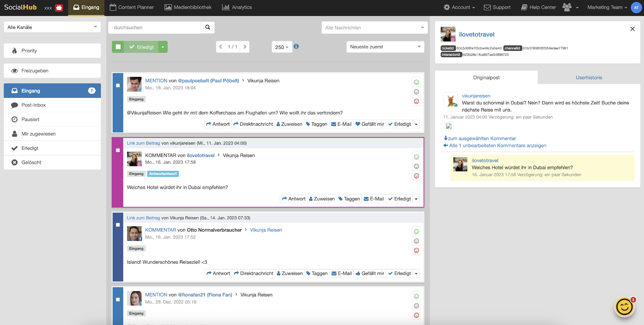Open the Marketing Team dropdown
This screenshot has width=644, height=325.
coord(607,7)
